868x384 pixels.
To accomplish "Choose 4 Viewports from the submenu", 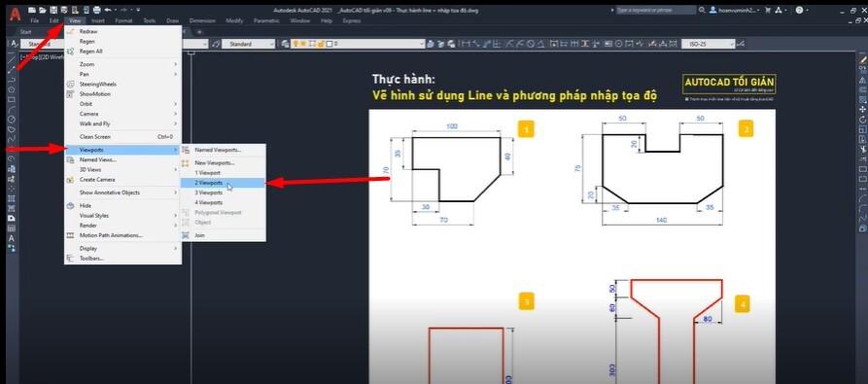I will click(x=224, y=202).
